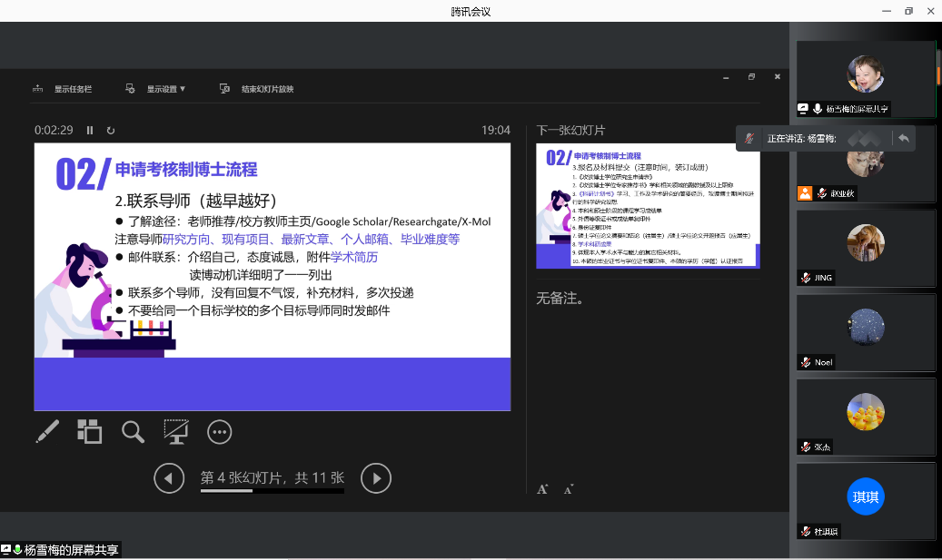Image resolution: width=942 pixels, height=560 pixels.
Task: Select the pen and laser pointer tool
Action: (x=47, y=431)
